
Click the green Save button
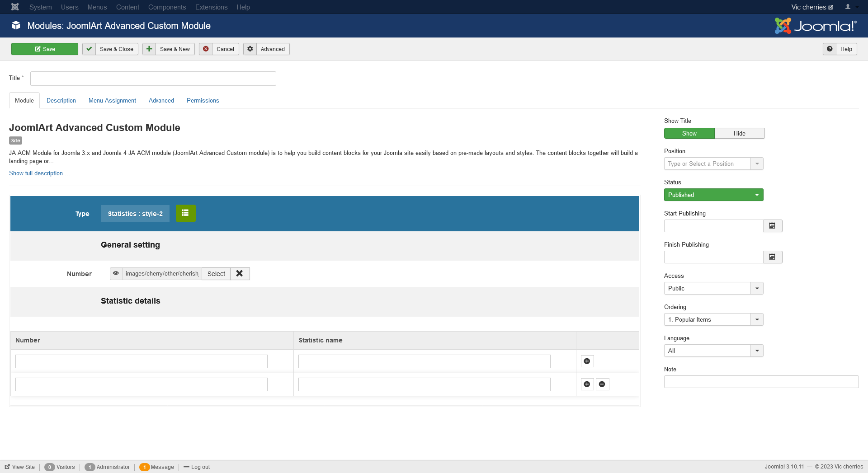[45, 49]
